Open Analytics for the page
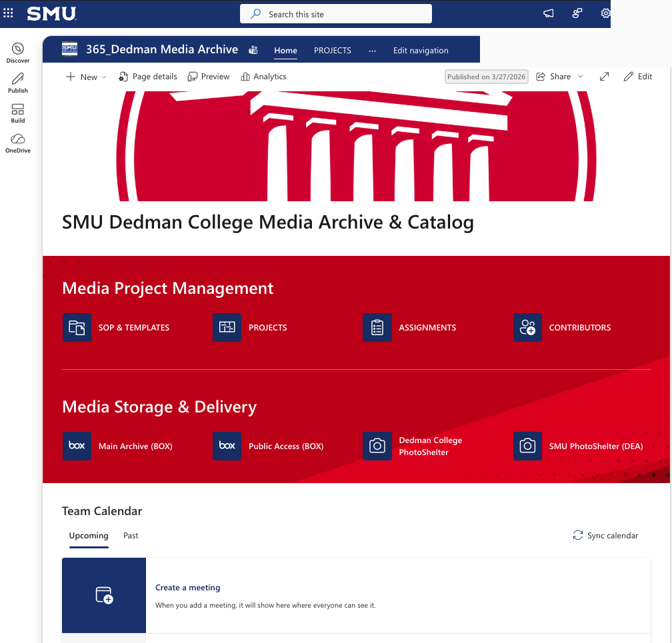Screen dimensions: 672x643 pos(263,77)
